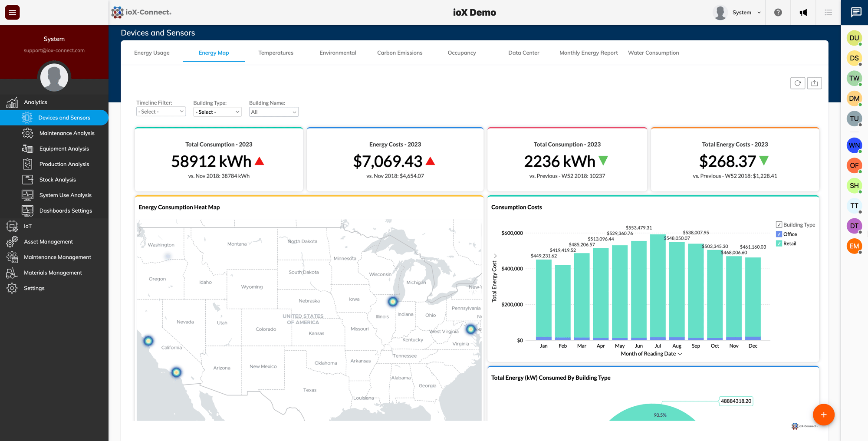Viewport: 868px width, 441px height.
Task: Click the announcements megaphone icon
Action: click(803, 12)
